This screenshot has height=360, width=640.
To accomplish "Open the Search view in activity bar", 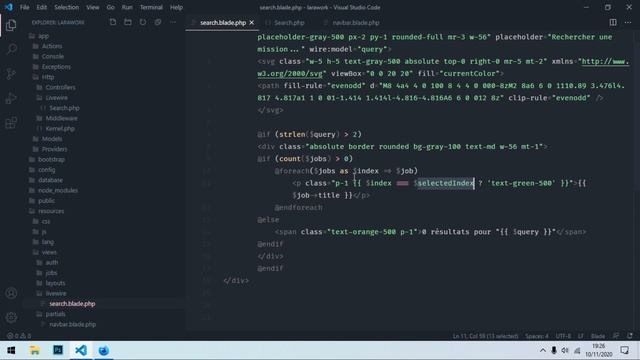I will tap(11, 49).
